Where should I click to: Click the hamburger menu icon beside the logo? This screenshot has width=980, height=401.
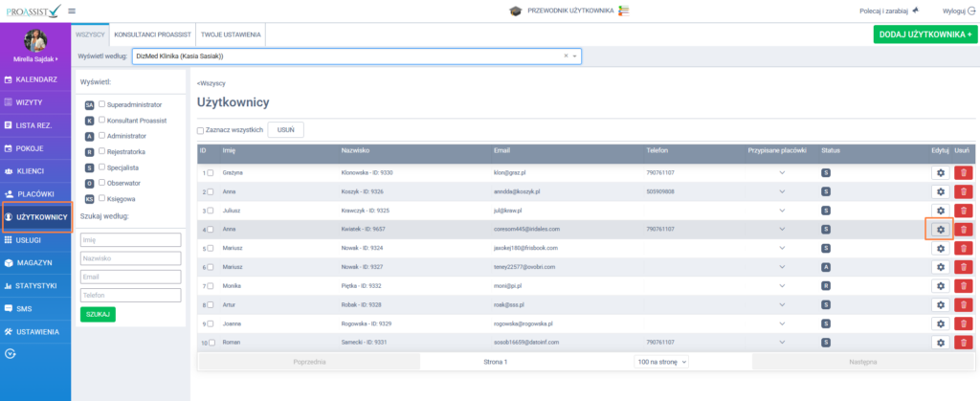coord(73,11)
